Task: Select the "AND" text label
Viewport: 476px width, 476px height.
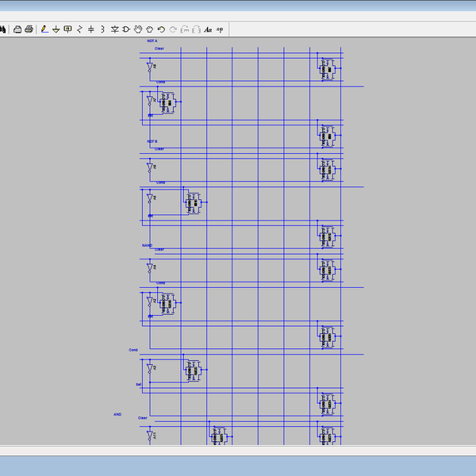Action: [x=117, y=414]
